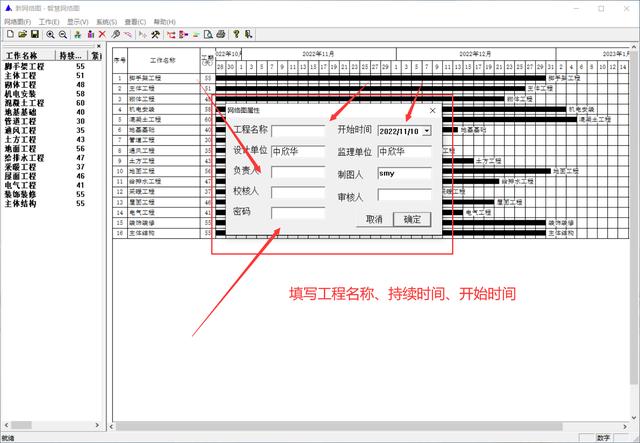
Task: Open the 帮助(H) menu
Action: pyautogui.click(x=164, y=22)
